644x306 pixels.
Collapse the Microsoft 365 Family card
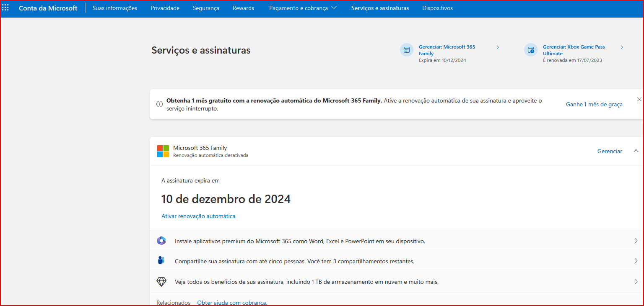coord(636,151)
